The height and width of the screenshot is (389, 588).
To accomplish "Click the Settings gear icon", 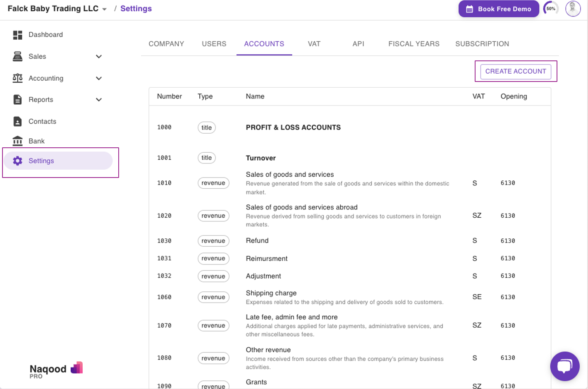I will click(x=17, y=161).
